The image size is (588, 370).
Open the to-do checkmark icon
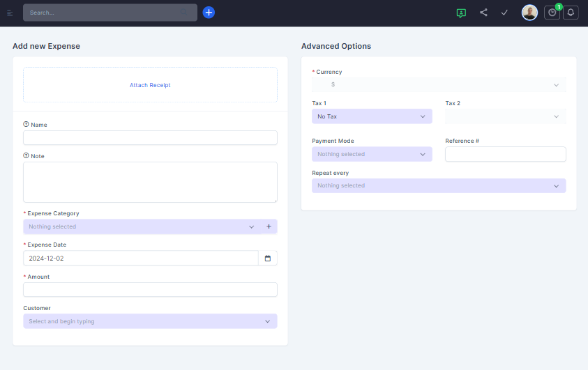(504, 13)
